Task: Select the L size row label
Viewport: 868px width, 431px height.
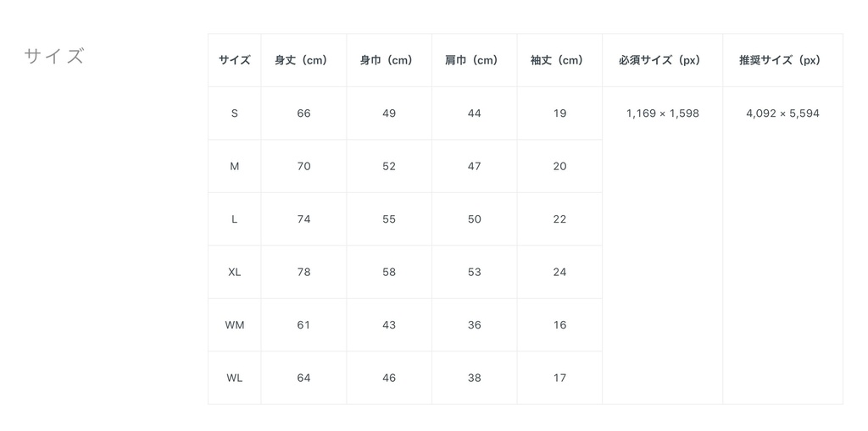Action: click(x=235, y=219)
